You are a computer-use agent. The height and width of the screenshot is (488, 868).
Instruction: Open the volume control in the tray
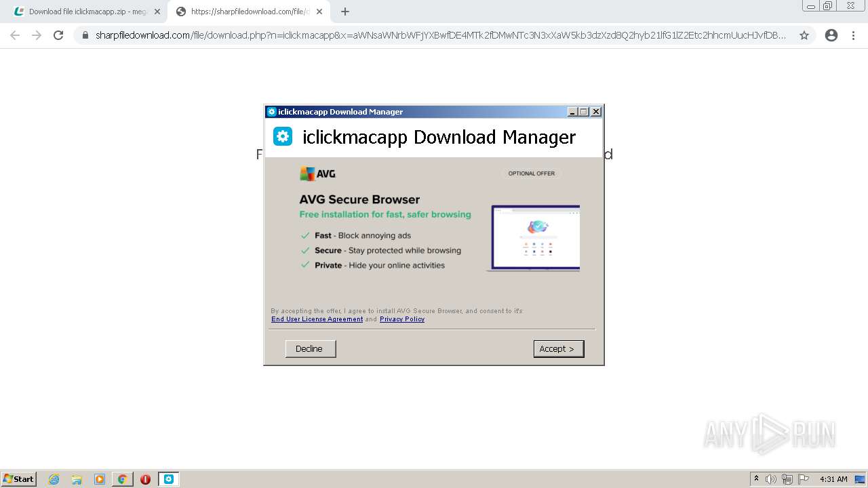click(771, 479)
